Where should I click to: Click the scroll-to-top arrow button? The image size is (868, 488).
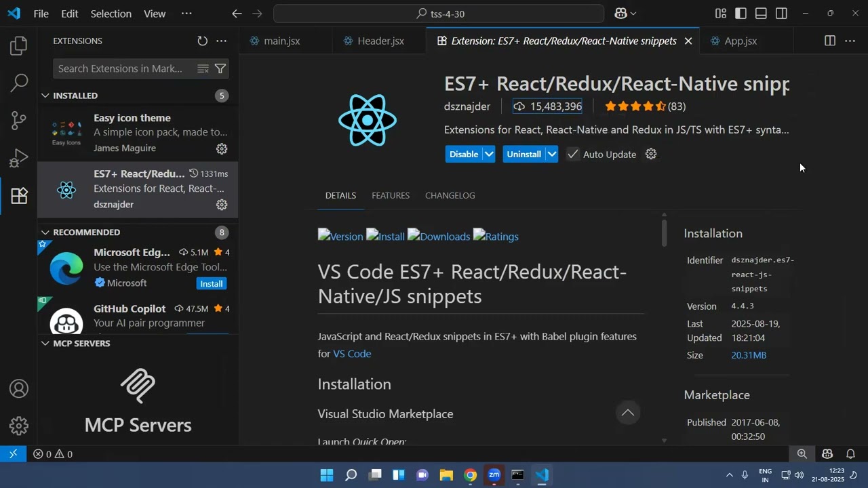tap(628, 413)
